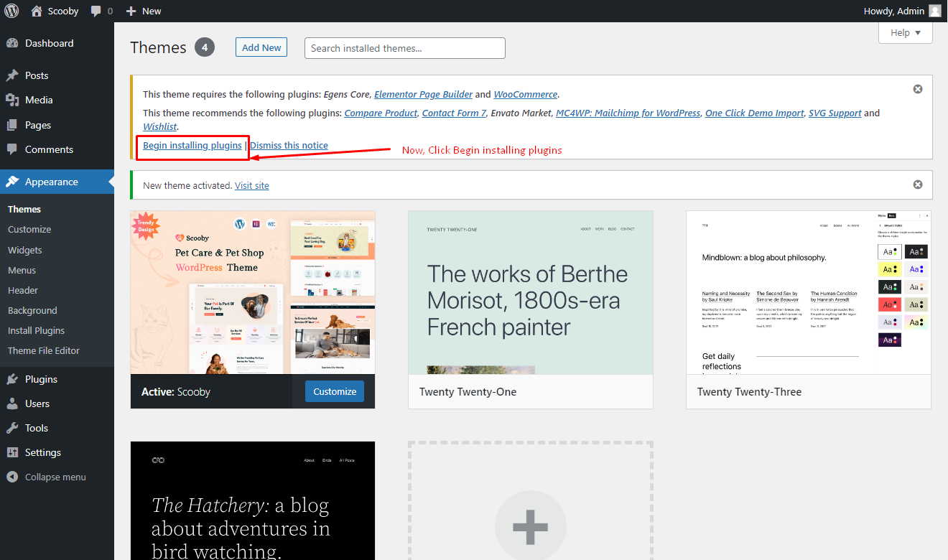948x560 pixels.
Task: Open the Scooby site home icon
Action: click(37, 11)
